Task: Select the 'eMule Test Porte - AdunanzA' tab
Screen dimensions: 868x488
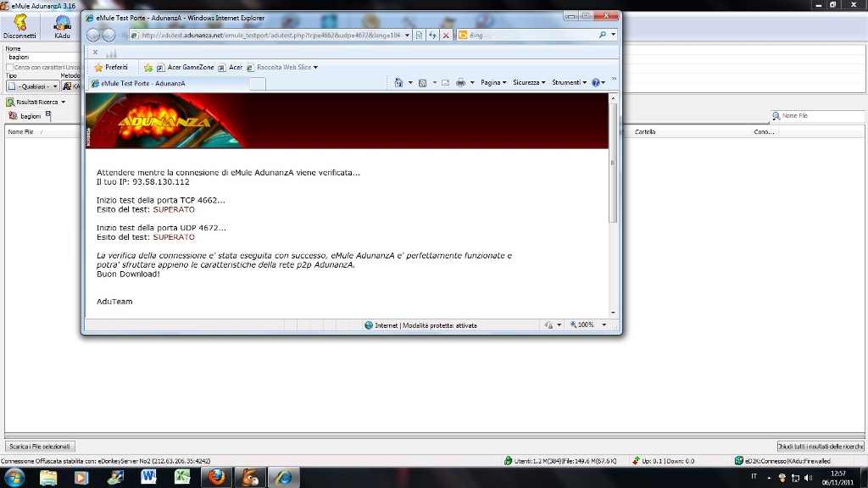Action: coord(142,84)
